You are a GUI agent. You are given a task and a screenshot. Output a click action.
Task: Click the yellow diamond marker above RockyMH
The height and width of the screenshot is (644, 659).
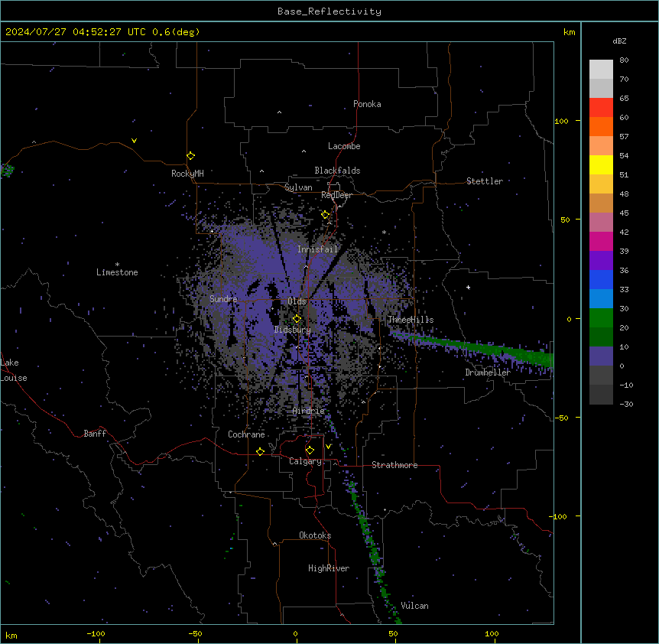[191, 156]
